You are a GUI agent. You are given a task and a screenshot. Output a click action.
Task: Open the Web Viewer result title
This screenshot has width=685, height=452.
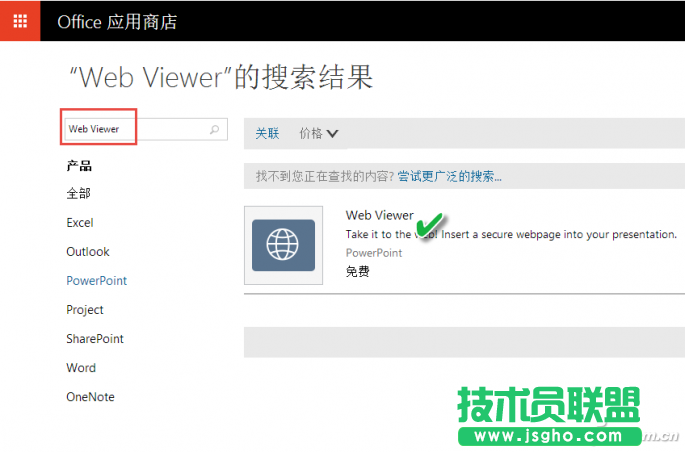[x=380, y=215]
